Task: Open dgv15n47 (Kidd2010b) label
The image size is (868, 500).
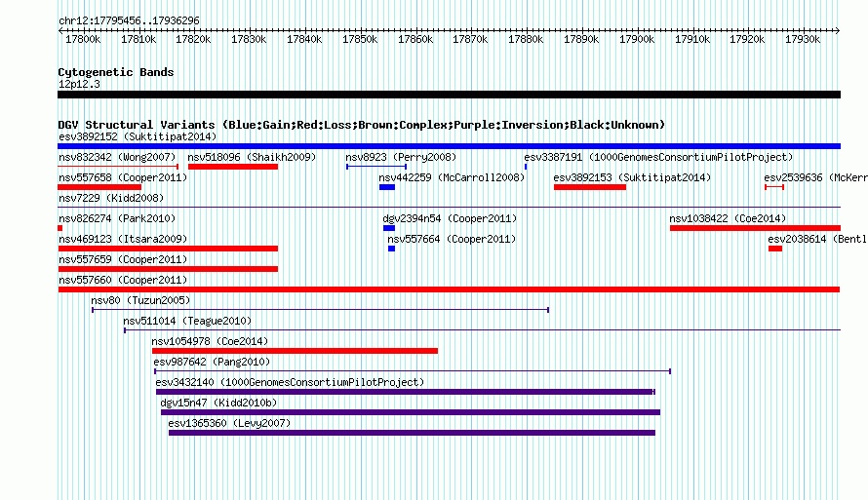Action: (x=218, y=403)
